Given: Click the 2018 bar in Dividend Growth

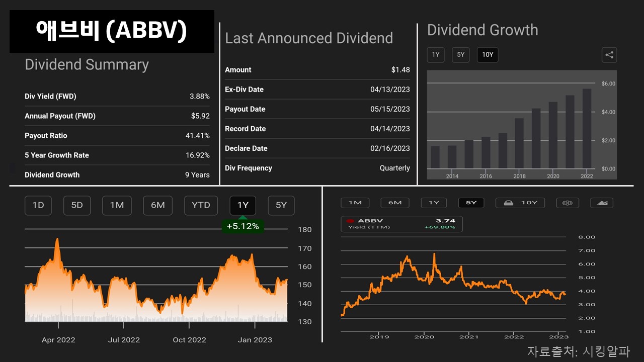Looking at the screenshot, I should [519, 143].
